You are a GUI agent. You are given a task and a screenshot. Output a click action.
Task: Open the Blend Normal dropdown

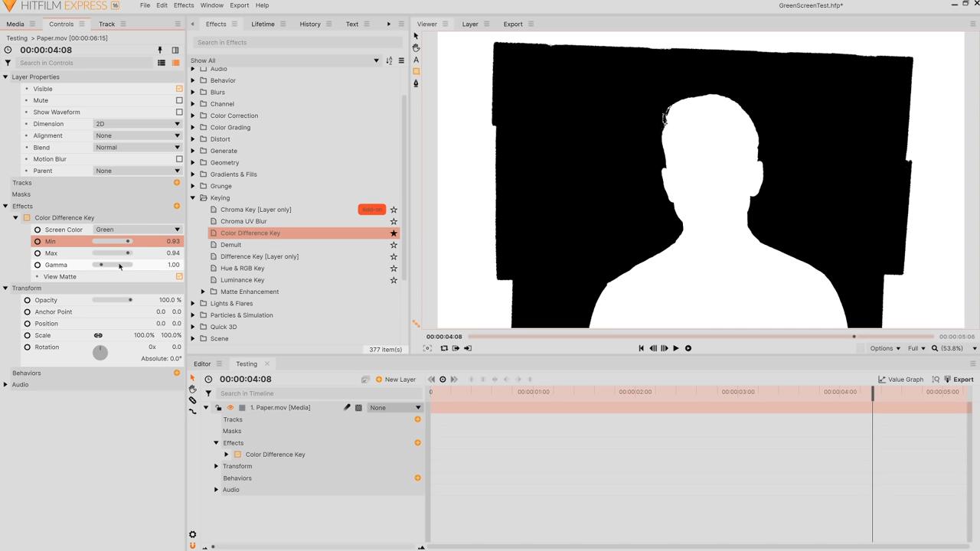click(138, 147)
